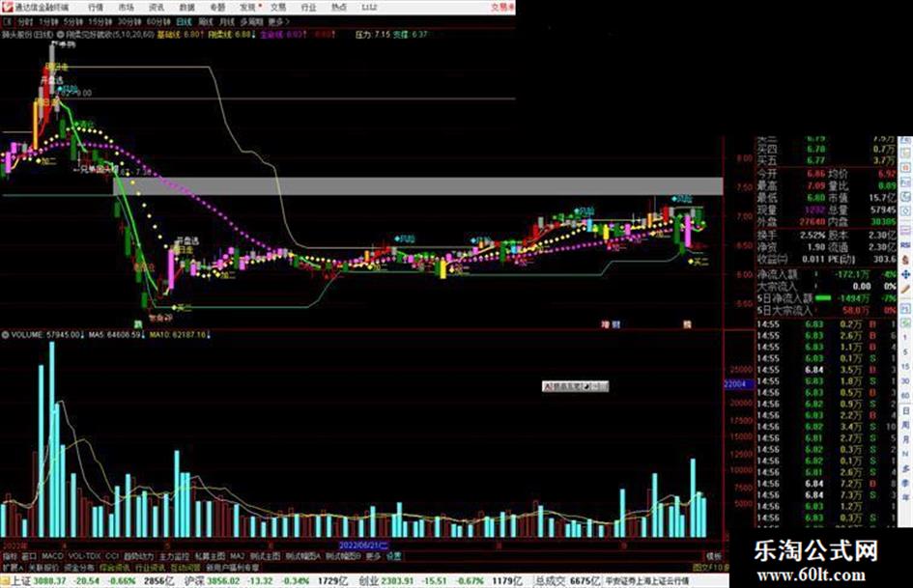913x588 pixels.
Task: Select the 5分钟 period tab
Action: [x=72, y=22]
